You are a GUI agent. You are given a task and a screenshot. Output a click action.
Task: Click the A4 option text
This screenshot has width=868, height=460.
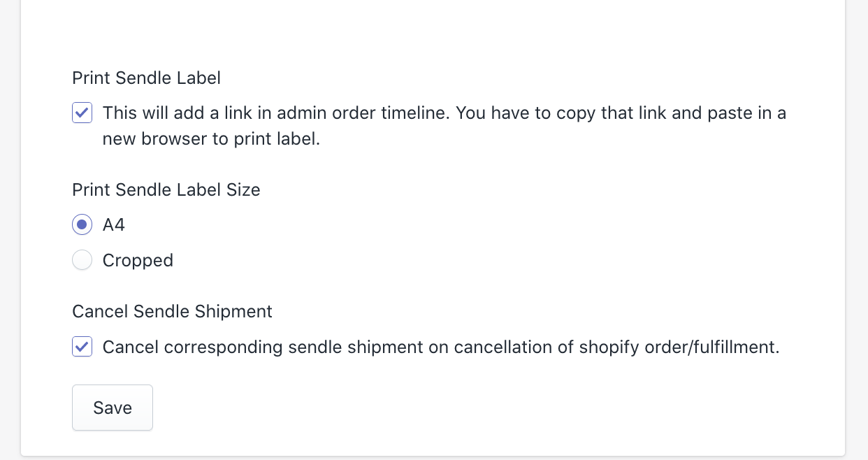pos(114,224)
